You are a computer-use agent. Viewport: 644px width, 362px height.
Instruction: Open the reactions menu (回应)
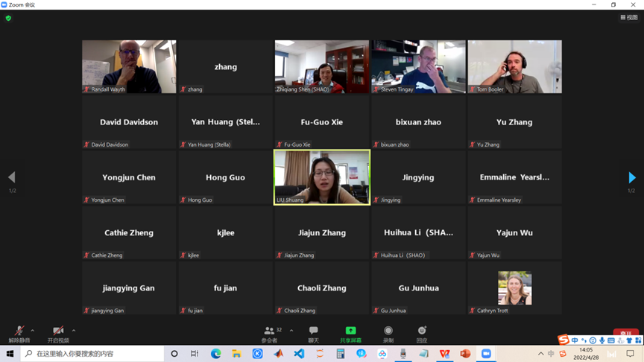tap(422, 333)
